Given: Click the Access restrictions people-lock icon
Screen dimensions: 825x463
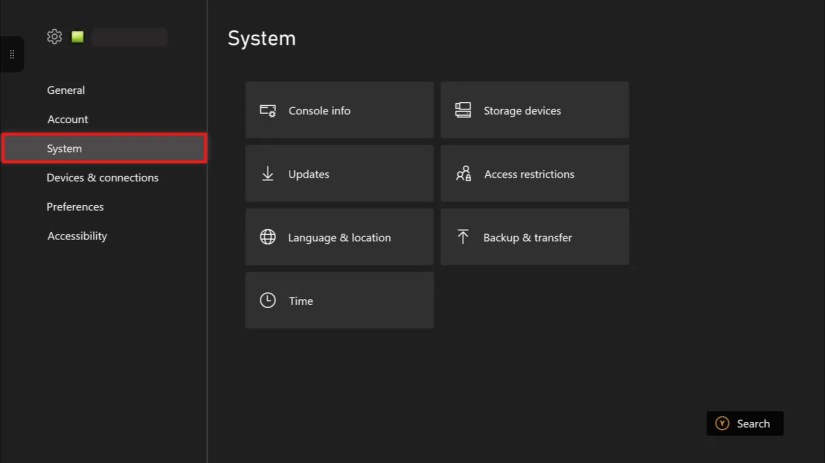Looking at the screenshot, I should (x=464, y=174).
